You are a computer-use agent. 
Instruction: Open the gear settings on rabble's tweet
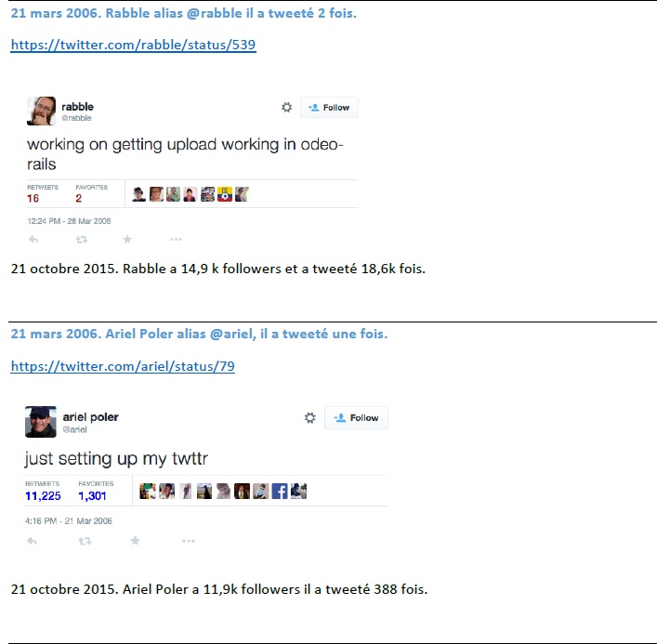click(287, 107)
